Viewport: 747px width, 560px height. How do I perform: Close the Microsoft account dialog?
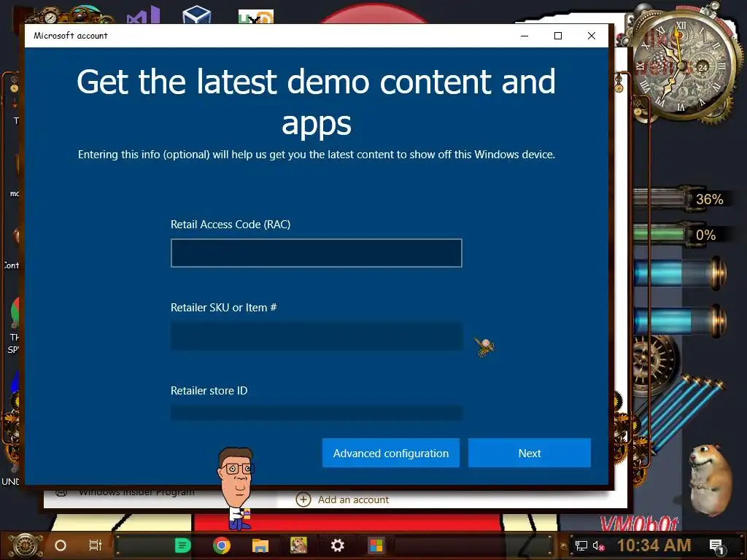tap(591, 36)
